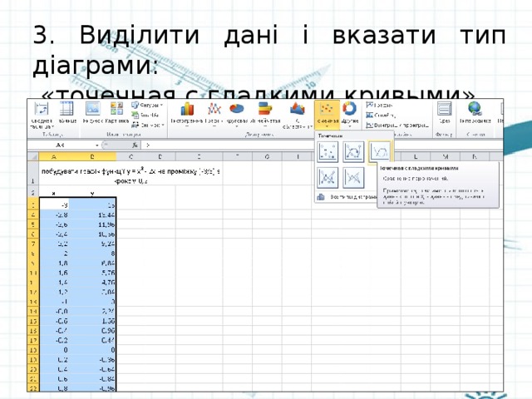Click the 'y' header cell in row 2
This screenshot has height=399, width=532.
click(x=92, y=193)
